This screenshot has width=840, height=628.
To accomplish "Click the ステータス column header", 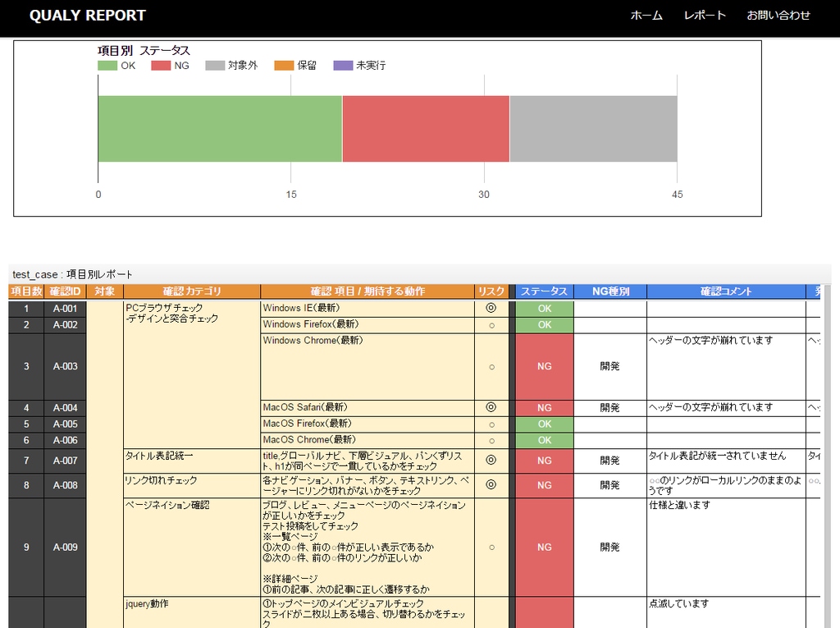I will click(x=545, y=291).
